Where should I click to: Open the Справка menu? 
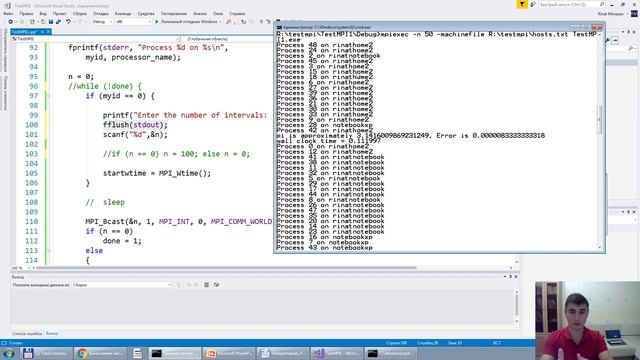point(237,13)
